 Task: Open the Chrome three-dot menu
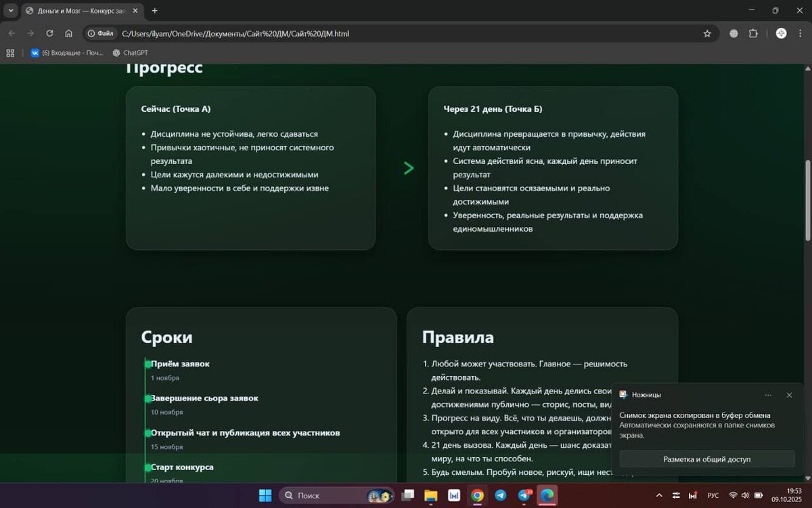coord(800,33)
